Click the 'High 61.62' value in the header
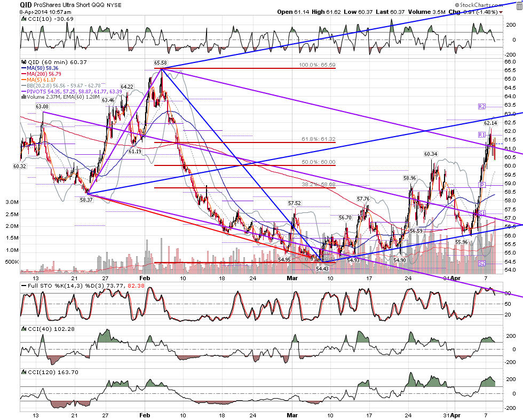The width and height of the screenshot is (523, 420). coord(326,12)
